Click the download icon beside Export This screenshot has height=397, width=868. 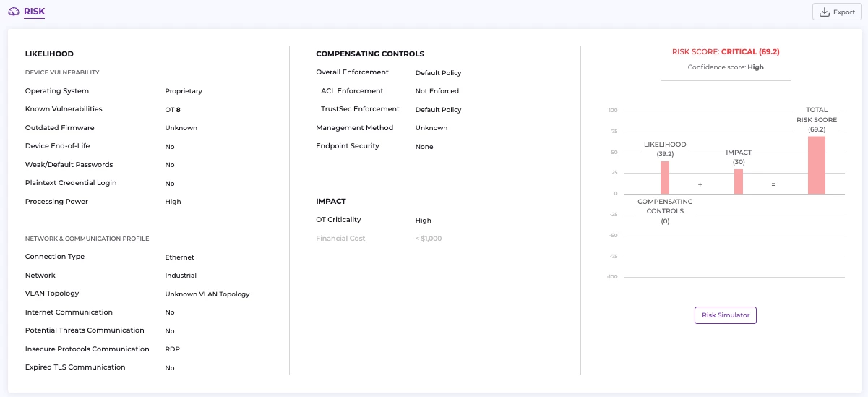824,12
